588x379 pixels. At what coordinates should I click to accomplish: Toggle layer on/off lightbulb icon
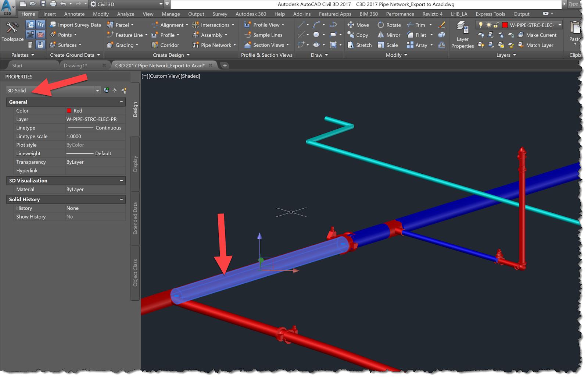tap(480, 25)
